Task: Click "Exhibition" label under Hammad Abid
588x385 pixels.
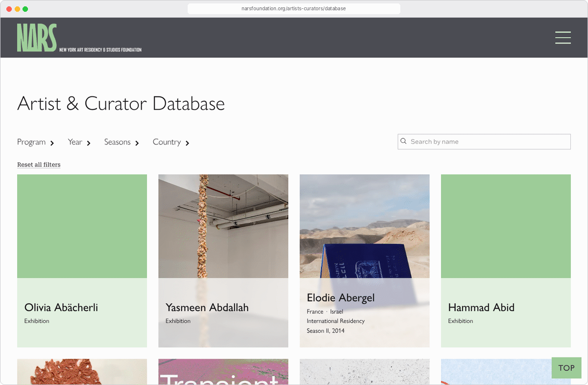Action: (461, 321)
